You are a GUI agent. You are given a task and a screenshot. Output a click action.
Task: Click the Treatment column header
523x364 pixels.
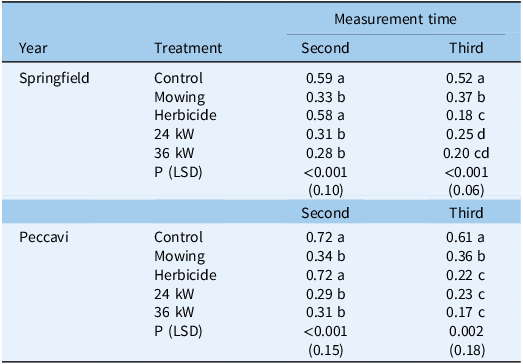pos(188,48)
